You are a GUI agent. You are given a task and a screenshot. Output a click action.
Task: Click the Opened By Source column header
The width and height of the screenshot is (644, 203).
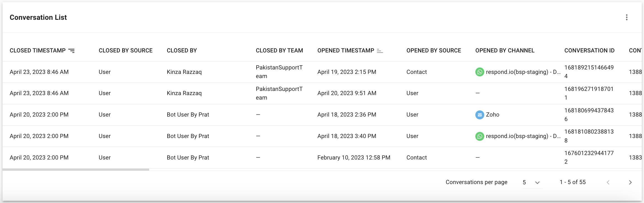coord(434,50)
